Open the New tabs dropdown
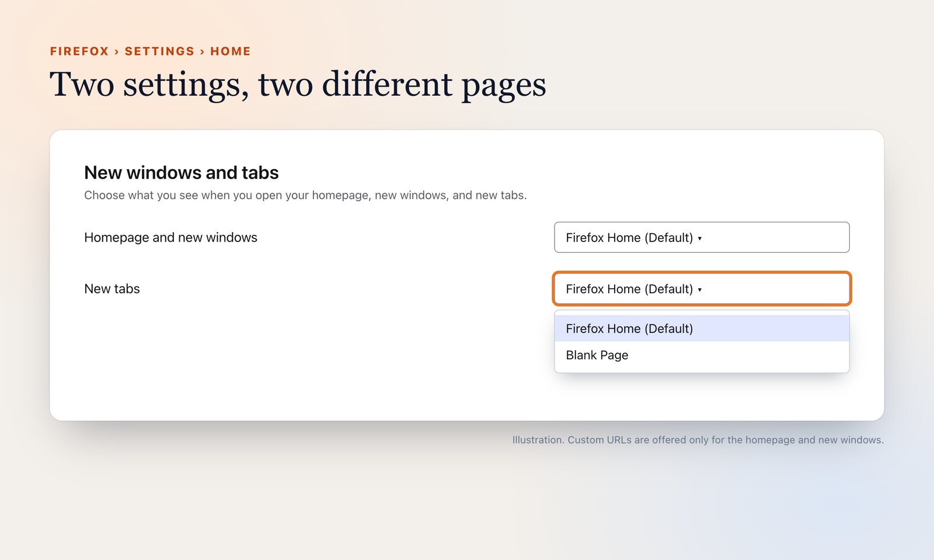This screenshot has width=934, height=560. [x=702, y=289]
